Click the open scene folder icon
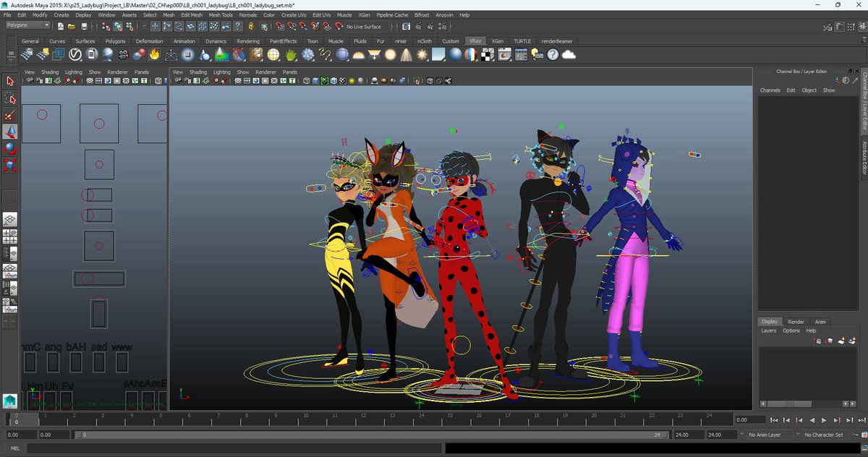The image size is (868, 457). pyautogui.click(x=72, y=25)
